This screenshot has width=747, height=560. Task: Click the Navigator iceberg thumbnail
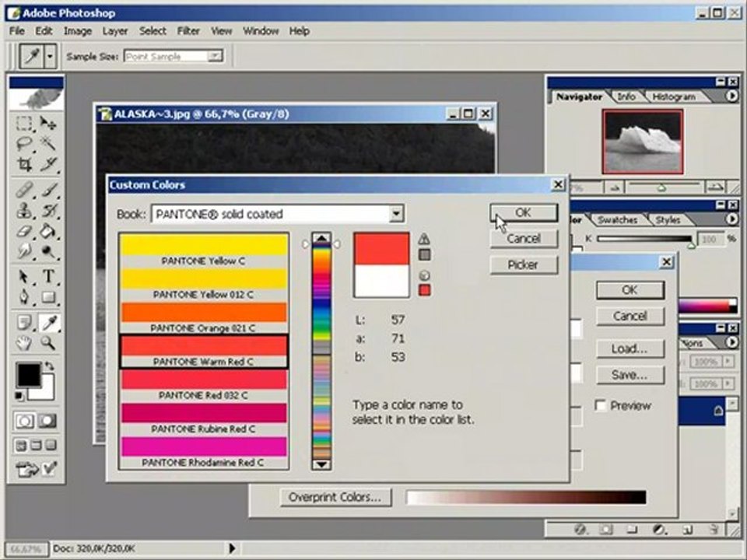[642, 142]
